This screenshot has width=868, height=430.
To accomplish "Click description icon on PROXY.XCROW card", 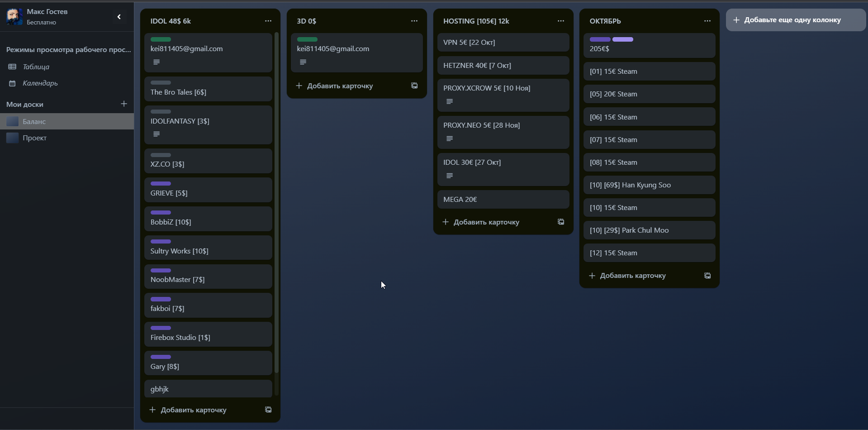I will pos(450,101).
